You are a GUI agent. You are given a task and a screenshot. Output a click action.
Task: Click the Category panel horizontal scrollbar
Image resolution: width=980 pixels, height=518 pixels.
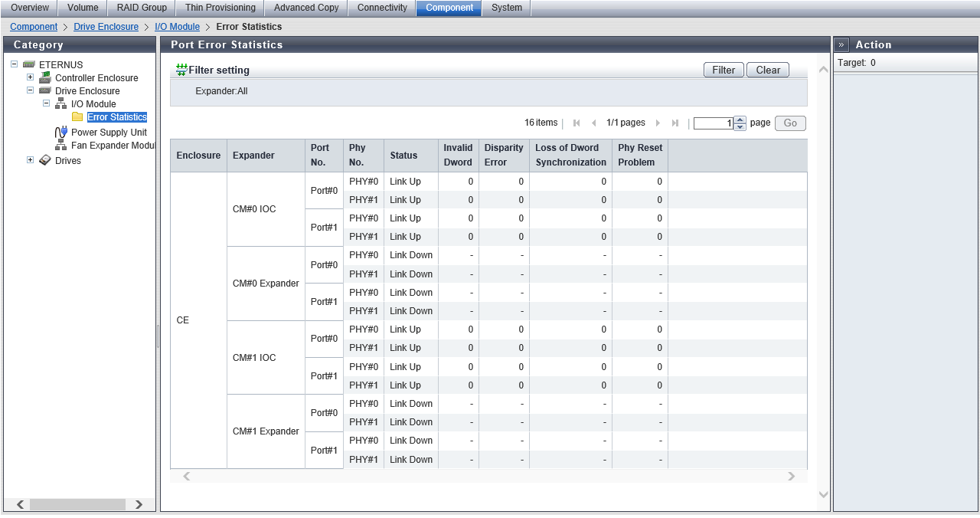click(x=77, y=504)
